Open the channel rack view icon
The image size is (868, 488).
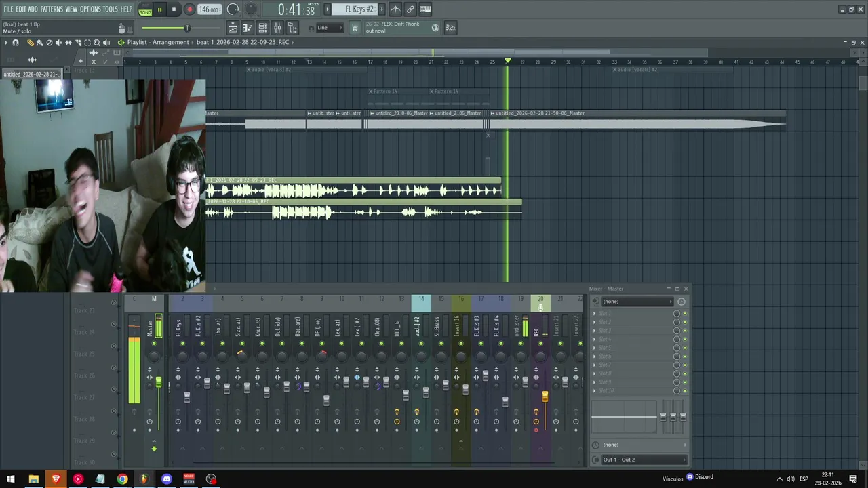(x=263, y=28)
